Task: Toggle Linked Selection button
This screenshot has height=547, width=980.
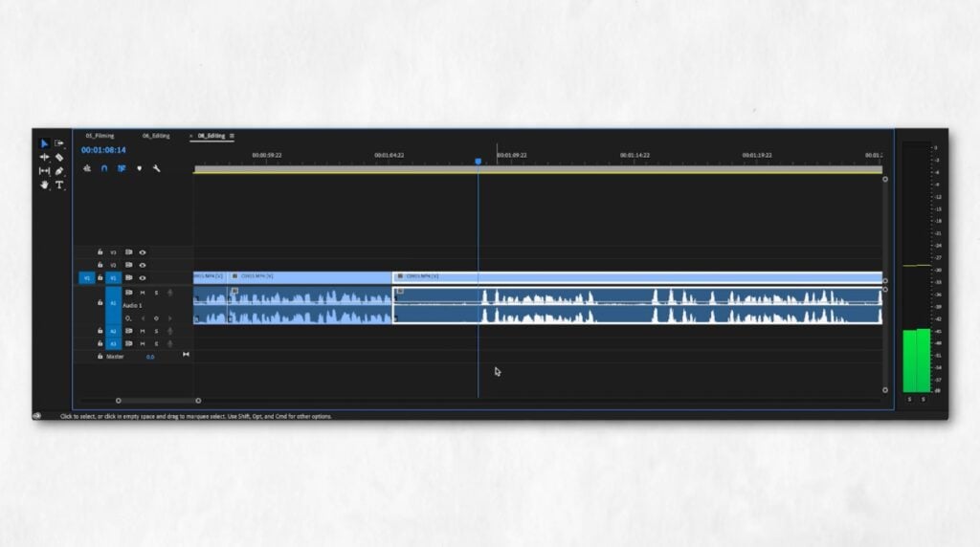Action: [122, 168]
